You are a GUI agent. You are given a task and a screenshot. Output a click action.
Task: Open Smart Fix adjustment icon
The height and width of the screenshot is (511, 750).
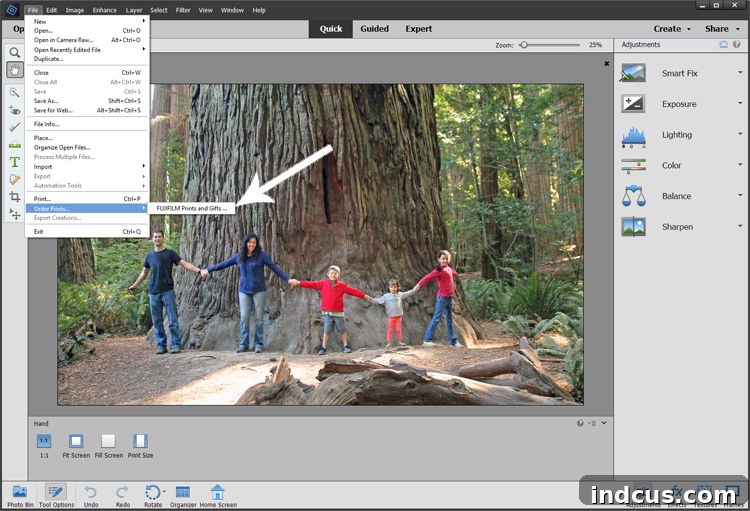[633, 73]
